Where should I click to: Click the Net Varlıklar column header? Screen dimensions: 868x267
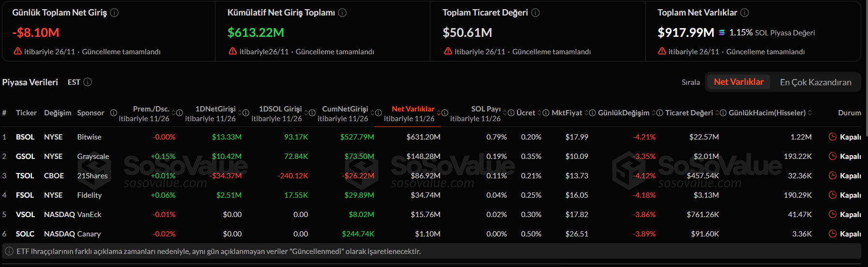tap(412, 109)
